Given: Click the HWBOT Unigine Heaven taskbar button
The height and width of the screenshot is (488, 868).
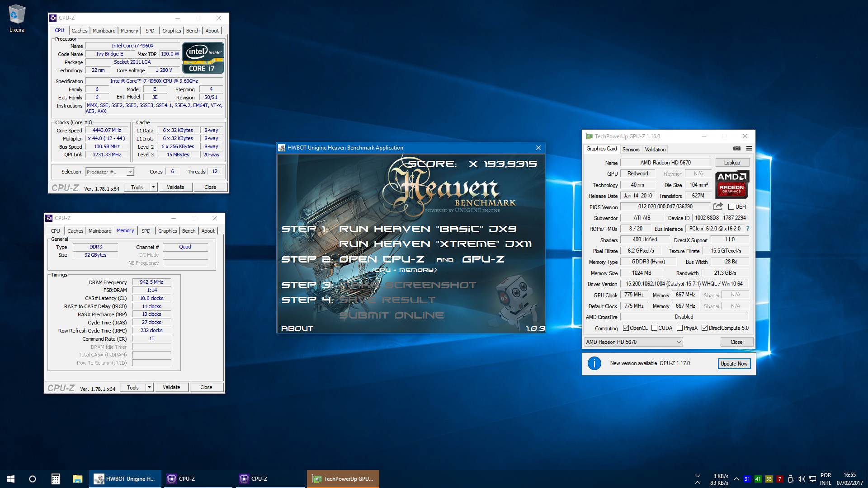Looking at the screenshot, I should click(125, 479).
